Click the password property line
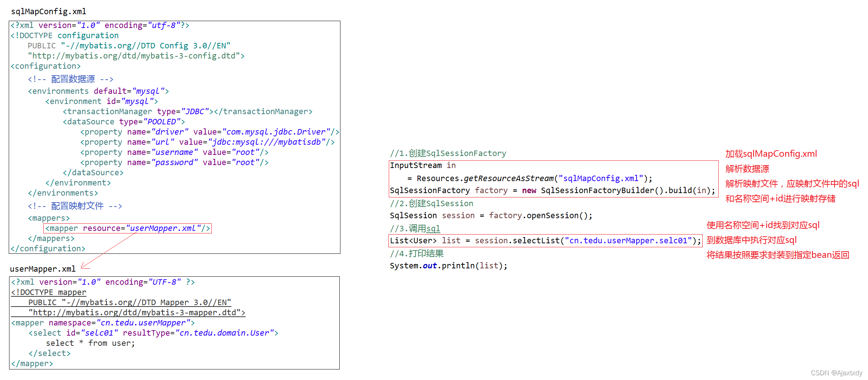The image size is (868, 380). point(174,163)
